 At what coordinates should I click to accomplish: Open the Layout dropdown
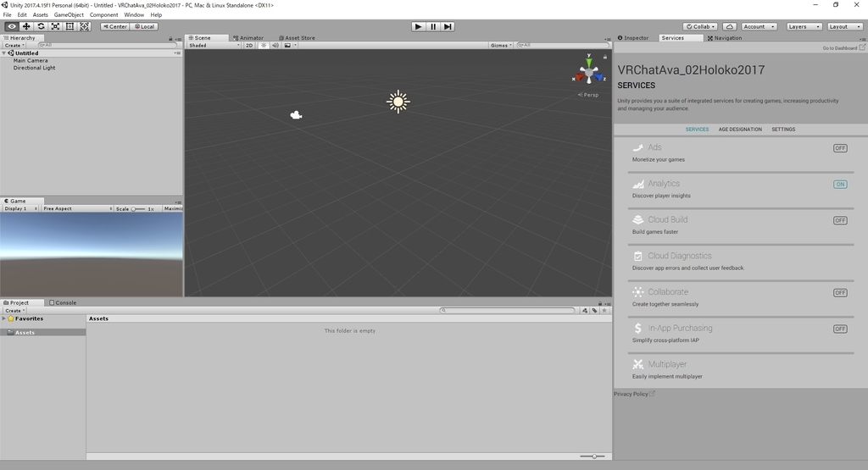pos(845,26)
